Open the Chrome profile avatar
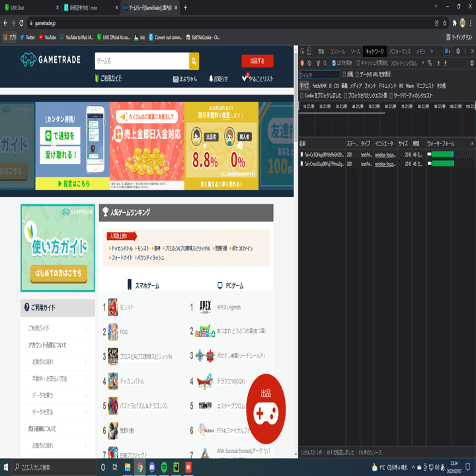 coord(463,23)
